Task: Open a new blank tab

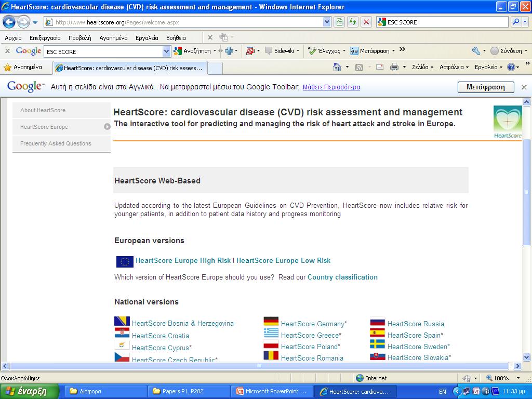Action: 215,68
